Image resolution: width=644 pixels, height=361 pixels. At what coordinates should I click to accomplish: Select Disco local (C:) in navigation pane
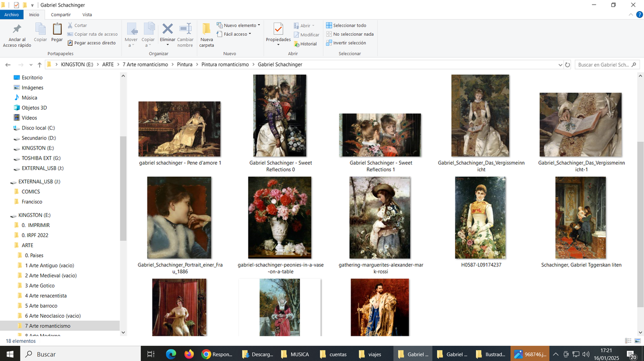[38, 128]
